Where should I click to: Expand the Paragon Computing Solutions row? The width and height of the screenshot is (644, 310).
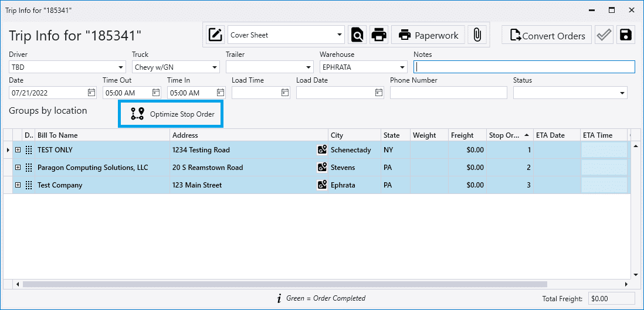click(18, 168)
